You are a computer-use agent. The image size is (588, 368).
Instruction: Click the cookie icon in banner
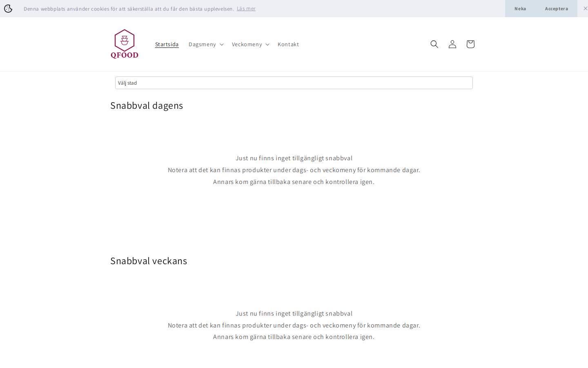click(8, 9)
